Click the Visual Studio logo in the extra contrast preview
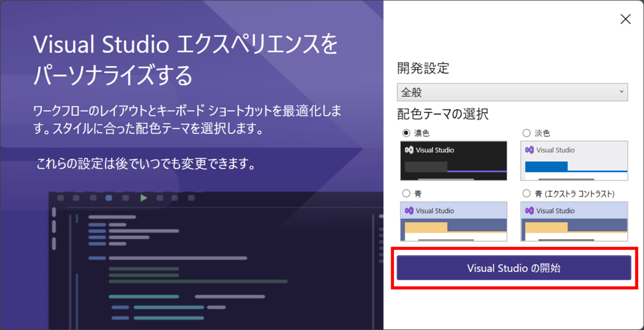 pyautogui.click(x=529, y=211)
